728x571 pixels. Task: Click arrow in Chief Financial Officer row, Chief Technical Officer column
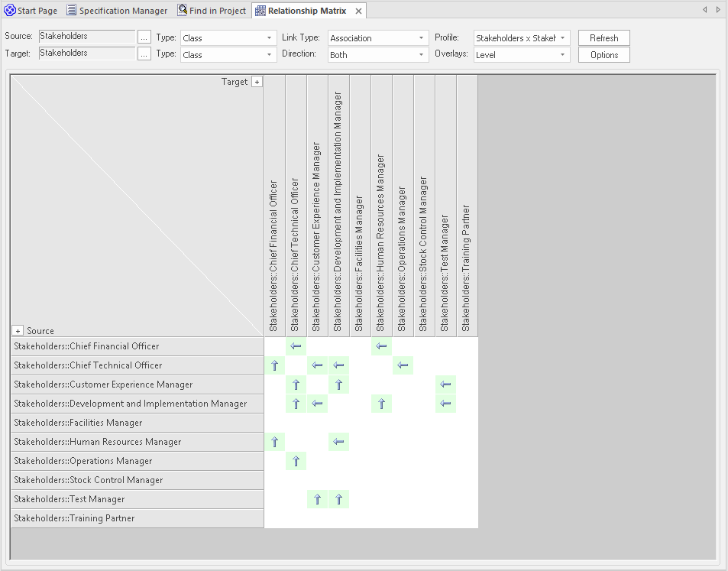[296, 346]
